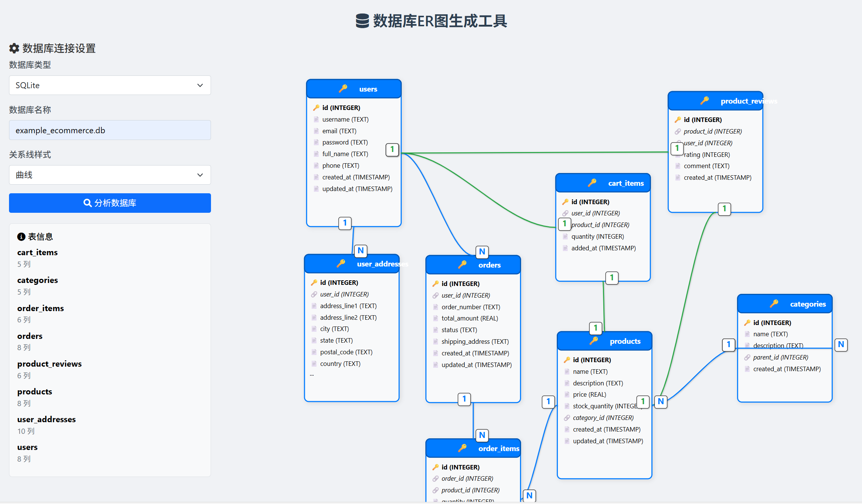Click the orders table header title
The height and width of the screenshot is (504, 862).
point(489,265)
